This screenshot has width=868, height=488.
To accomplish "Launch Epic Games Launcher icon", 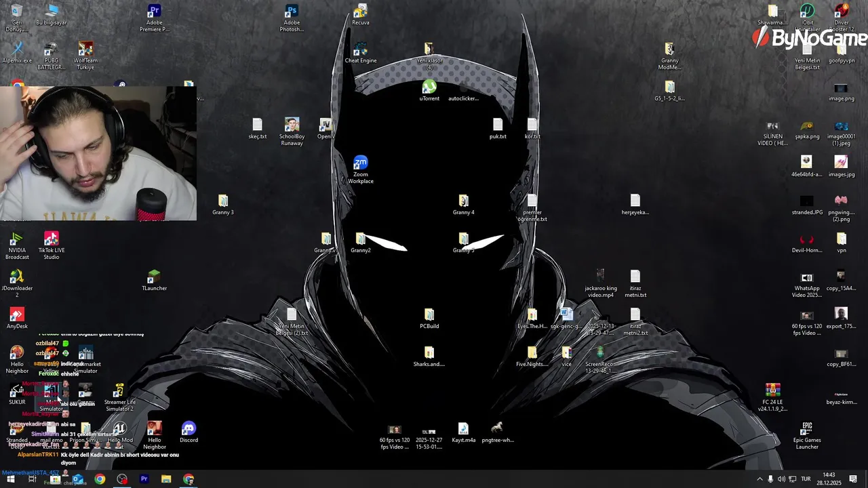I will 807,436.
